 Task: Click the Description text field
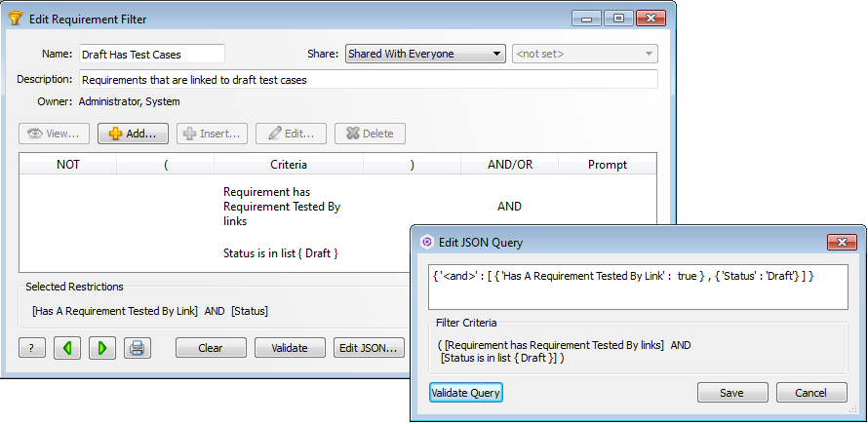pos(368,79)
